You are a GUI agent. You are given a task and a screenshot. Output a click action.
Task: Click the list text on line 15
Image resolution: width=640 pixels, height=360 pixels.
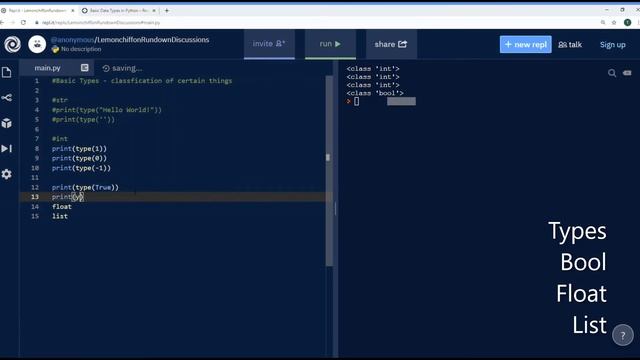(x=60, y=216)
